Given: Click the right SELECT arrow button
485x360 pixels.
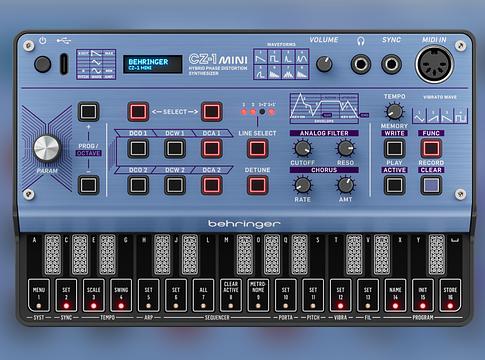Looking at the screenshot, I should pos(211,111).
